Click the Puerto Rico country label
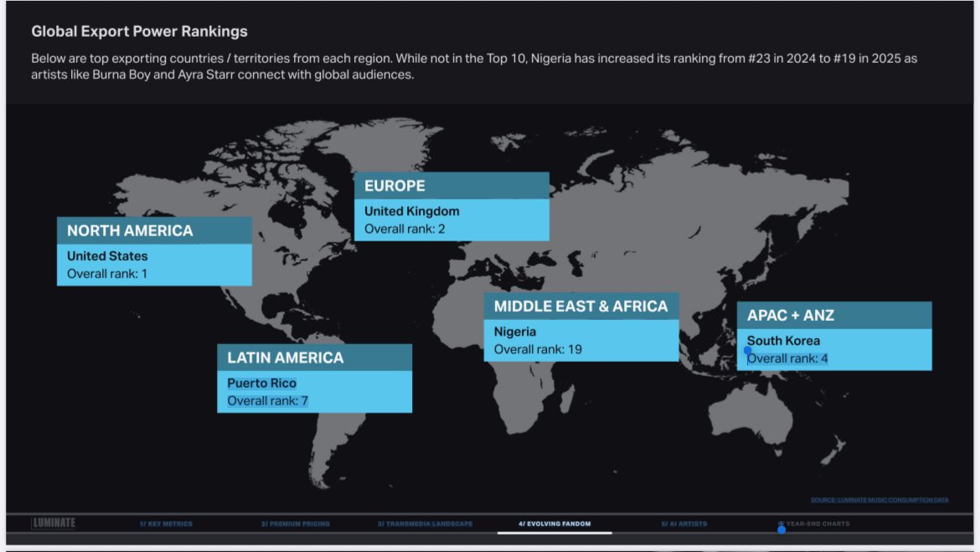This screenshot has width=980, height=552. coord(262,383)
